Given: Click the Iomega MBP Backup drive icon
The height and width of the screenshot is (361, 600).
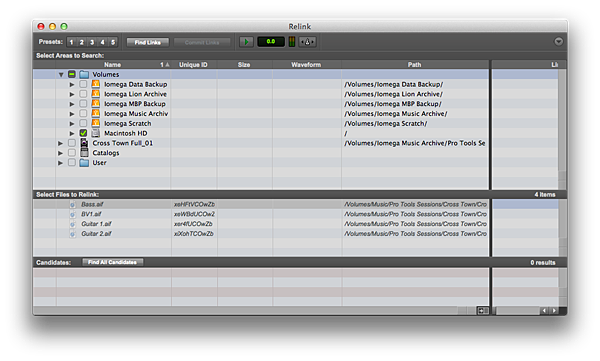Looking at the screenshot, I should pyautogui.click(x=96, y=103).
